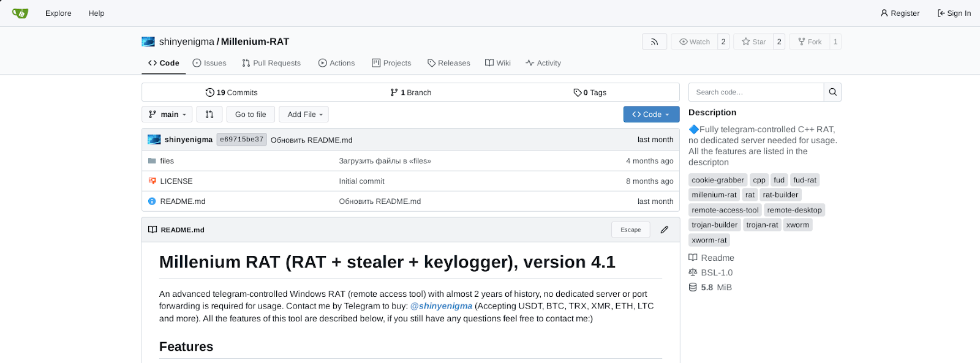Open Explore in the top navigation
Image resolution: width=980 pixels, height=363 pixels.
58,13
